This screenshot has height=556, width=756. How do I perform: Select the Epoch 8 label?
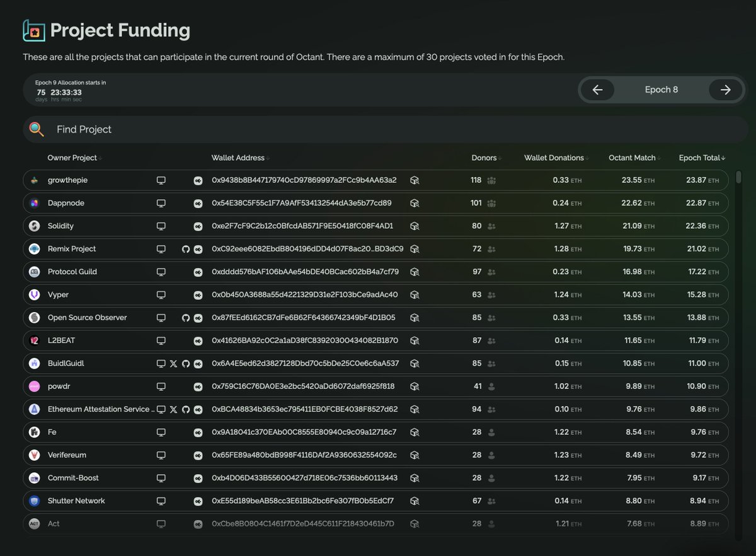pyautogui.click(x=661, y=90)
